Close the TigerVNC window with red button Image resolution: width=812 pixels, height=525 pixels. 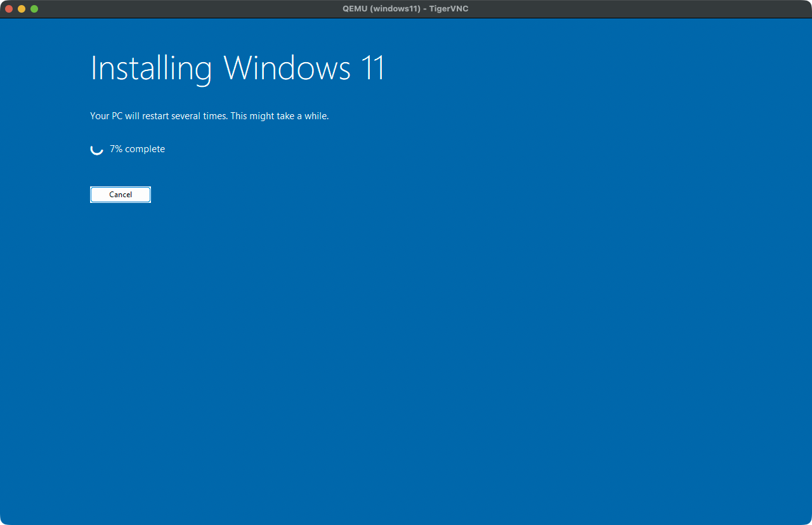point(9,9)
